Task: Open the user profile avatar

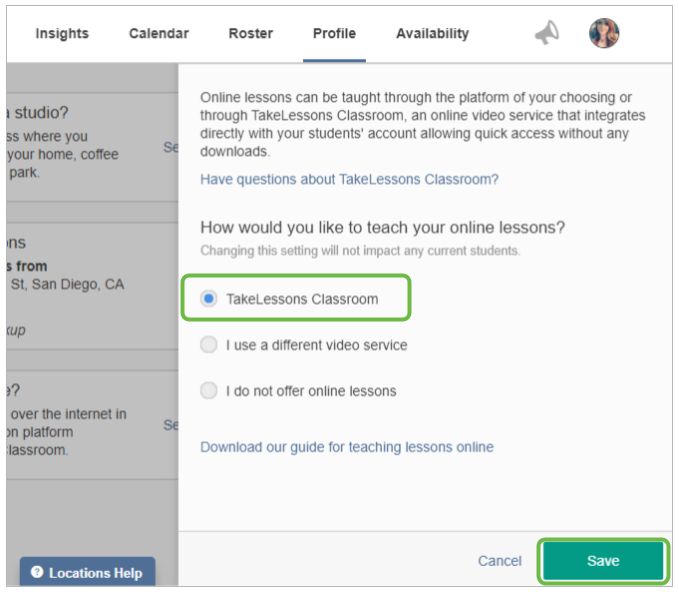Action: pyautogui.click(x=604, y=33)
